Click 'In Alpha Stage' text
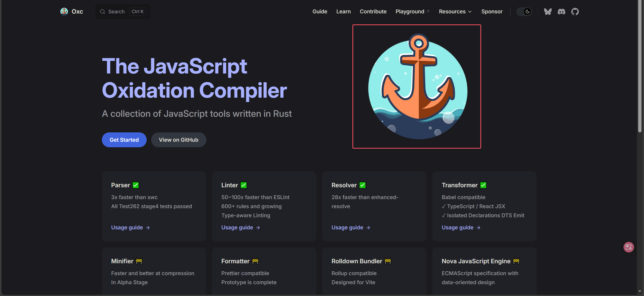This screenshot has height=296, width=644. pos(129,282)
